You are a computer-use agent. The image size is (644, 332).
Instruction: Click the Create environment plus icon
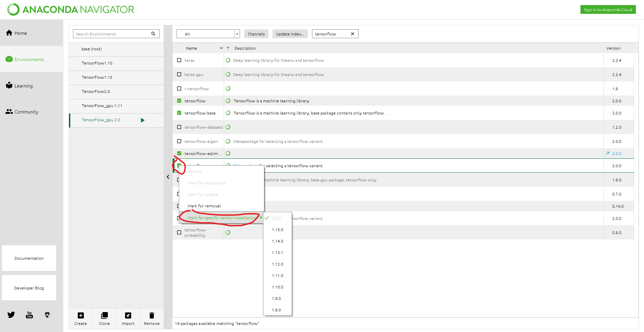(80, 315)
